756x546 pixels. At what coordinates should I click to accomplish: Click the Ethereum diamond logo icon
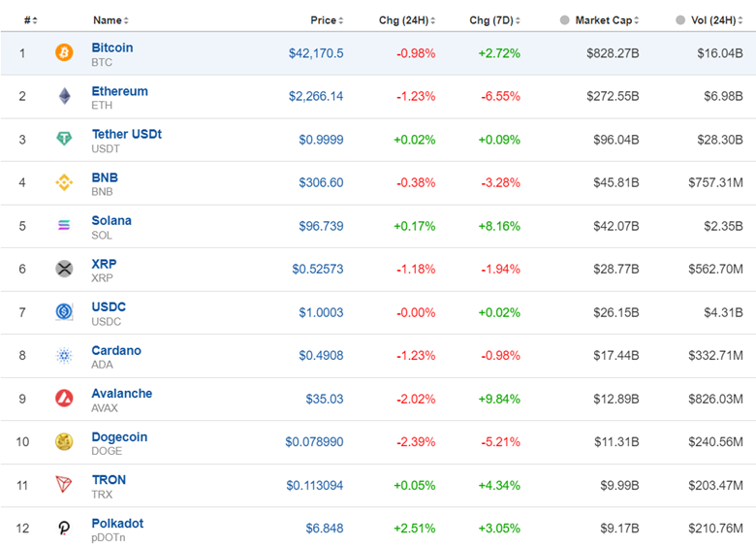tap(64, 96)
